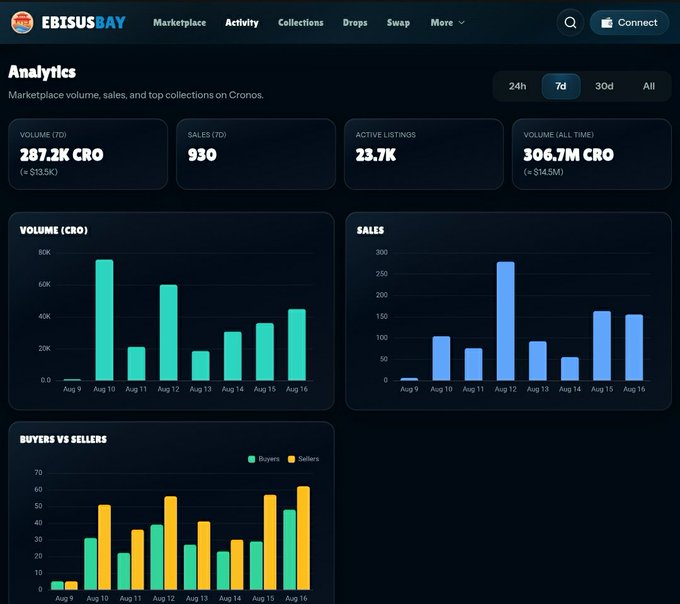Viewport: 680px width, 604px height.
Task: Open the search magnifier icon
Action: pos(570,23)
